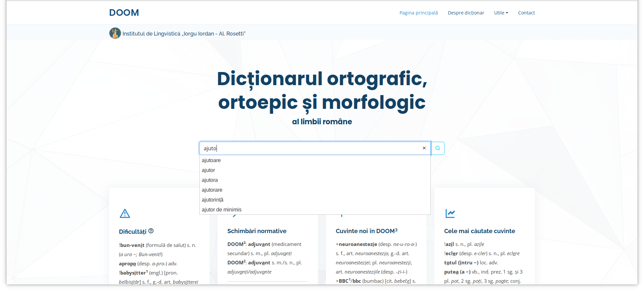Image resolution: width=644 pixels, height=291 pixels.
Task: Click the magnifier search button
Action: pyautogui.click(x=438, y=148)
